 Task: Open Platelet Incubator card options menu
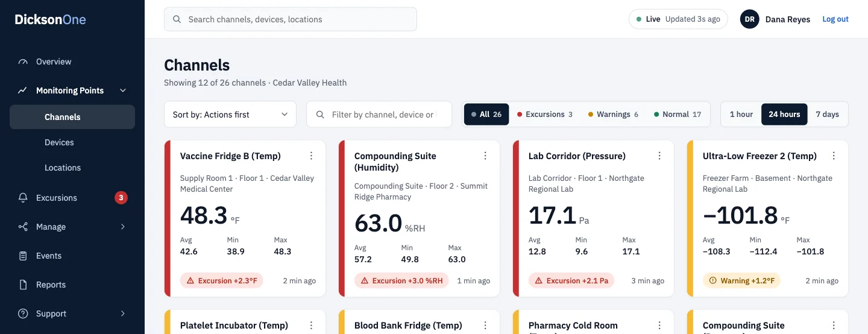pyautogui.click(x=311, y=326)
